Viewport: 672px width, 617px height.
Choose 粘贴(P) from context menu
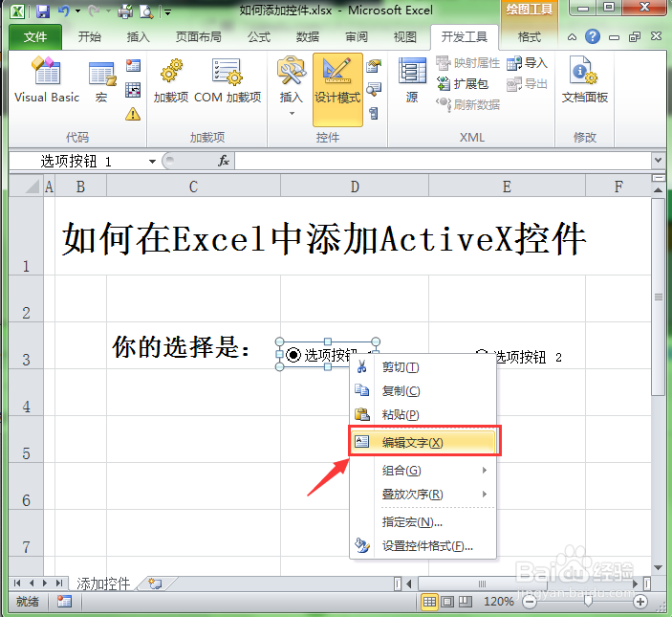tap(423, 414)
